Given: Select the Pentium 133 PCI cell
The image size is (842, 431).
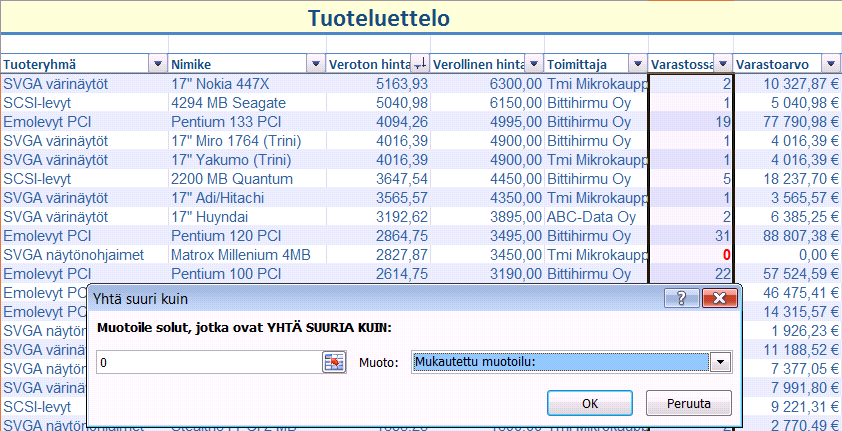Looking at the screenshot, I should pyautogui.click(x=247, y=122).
